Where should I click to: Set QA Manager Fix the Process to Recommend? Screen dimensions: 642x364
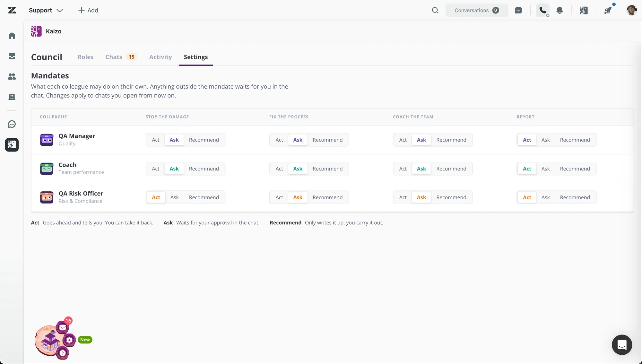click(x=327, y=140)
